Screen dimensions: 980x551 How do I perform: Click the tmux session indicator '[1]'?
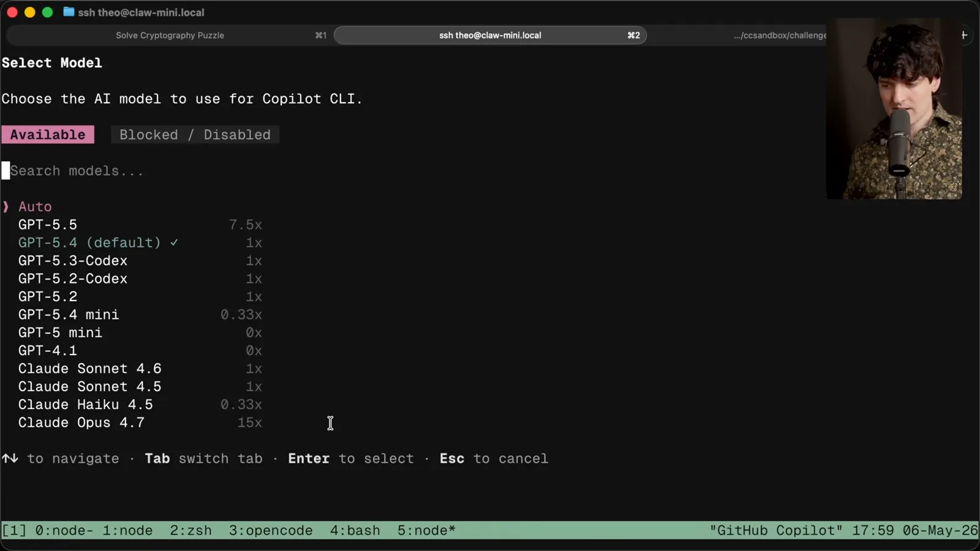pos(14,530)
